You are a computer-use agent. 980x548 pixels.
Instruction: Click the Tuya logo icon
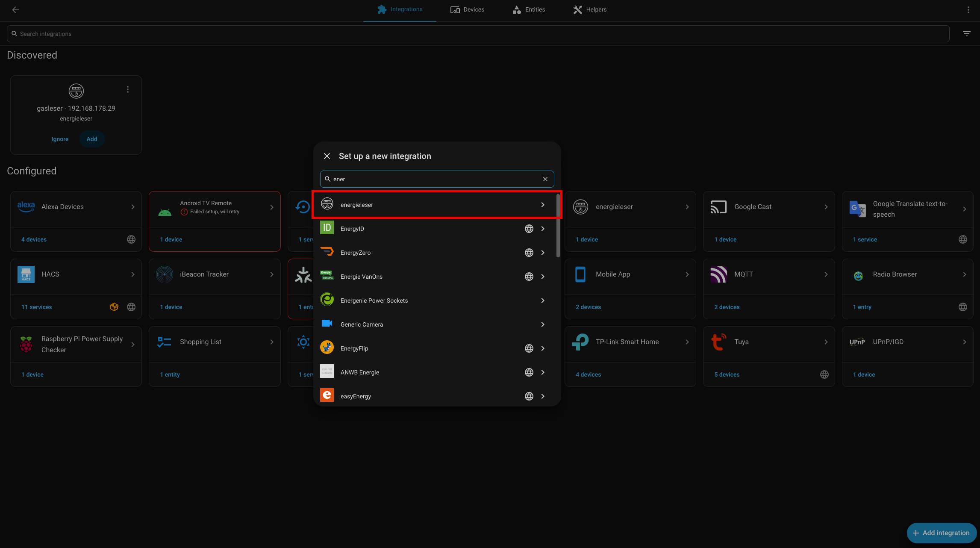tap(718, 342)
